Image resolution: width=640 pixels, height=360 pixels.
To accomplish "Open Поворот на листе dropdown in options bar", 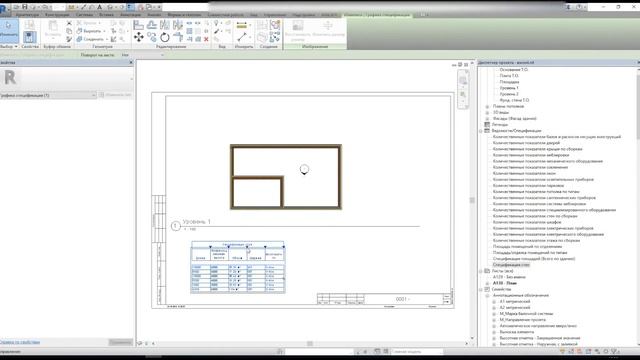I will (x=143, y=55).
